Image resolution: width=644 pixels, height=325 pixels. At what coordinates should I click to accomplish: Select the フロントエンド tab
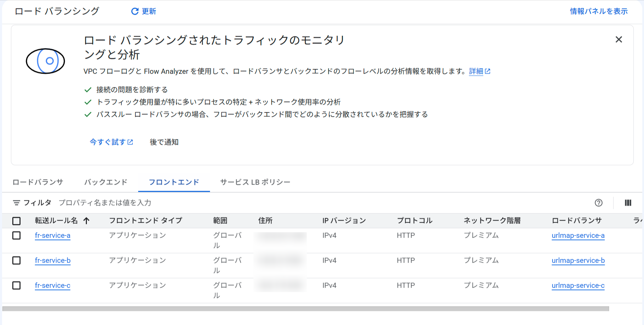coord(174,182)
